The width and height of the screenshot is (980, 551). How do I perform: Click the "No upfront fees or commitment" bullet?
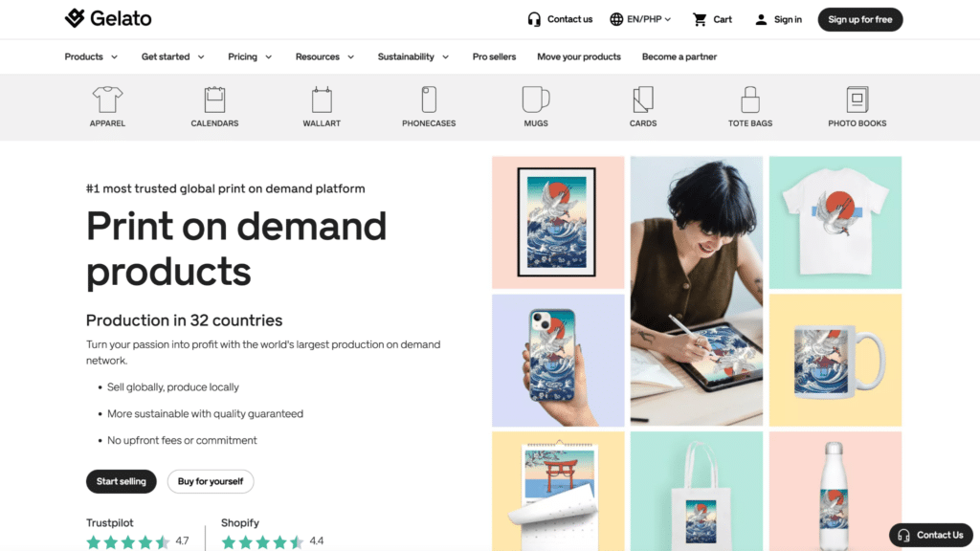click(x=182, y=440)
